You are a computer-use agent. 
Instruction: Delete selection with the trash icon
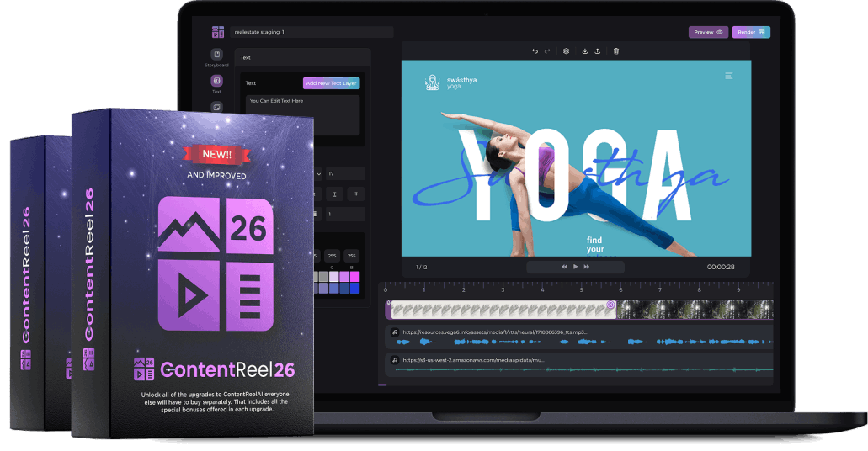click(616, 51)
